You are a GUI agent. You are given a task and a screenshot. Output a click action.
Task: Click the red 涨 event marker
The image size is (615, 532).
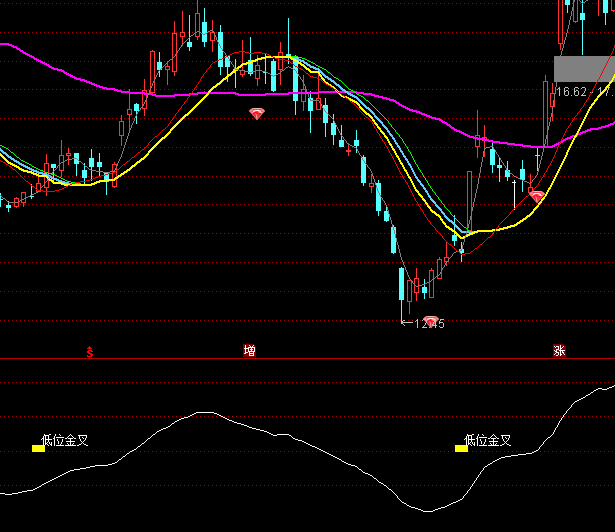coord(558,351)
